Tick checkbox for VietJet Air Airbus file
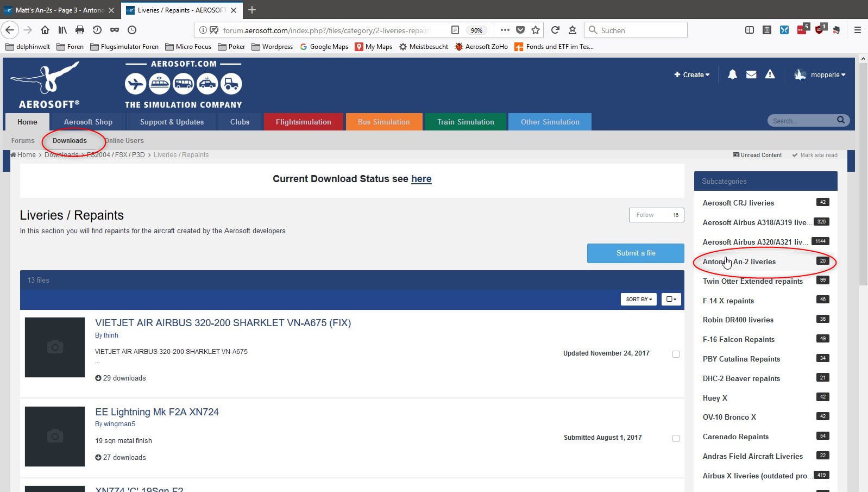 pyautogui.click(x=676, y=354)
